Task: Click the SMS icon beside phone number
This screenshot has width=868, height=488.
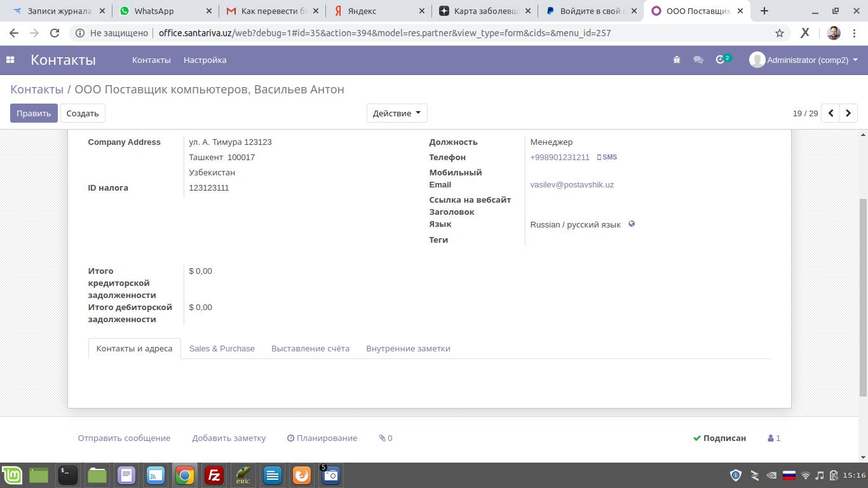Action: pyautogui.click(x=607, y=157)
